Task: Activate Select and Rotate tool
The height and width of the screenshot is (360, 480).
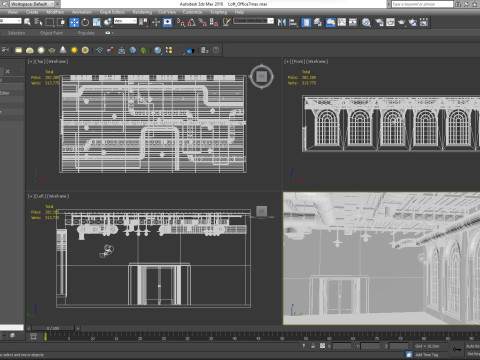Action: 85,22
